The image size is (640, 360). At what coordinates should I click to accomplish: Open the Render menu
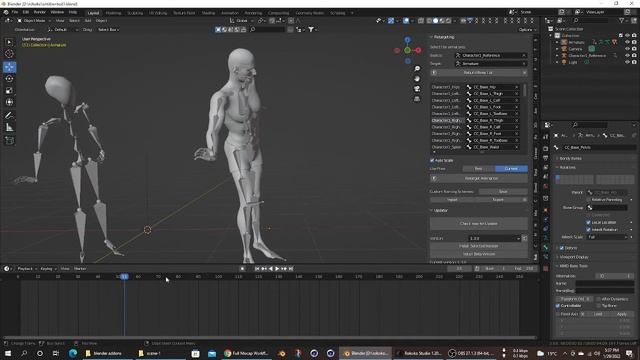tap(40, 12)
